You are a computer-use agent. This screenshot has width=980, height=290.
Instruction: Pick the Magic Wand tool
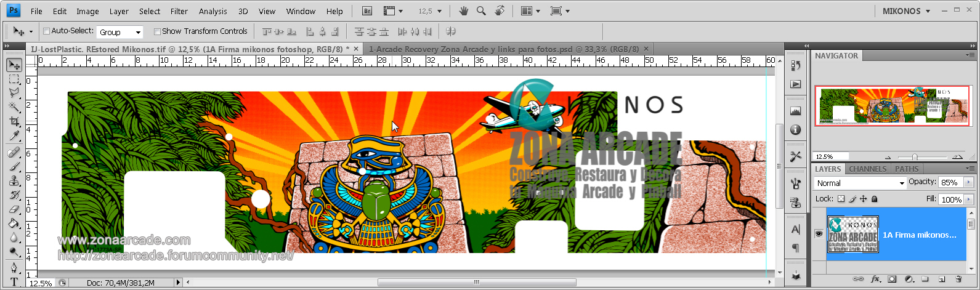14,107
